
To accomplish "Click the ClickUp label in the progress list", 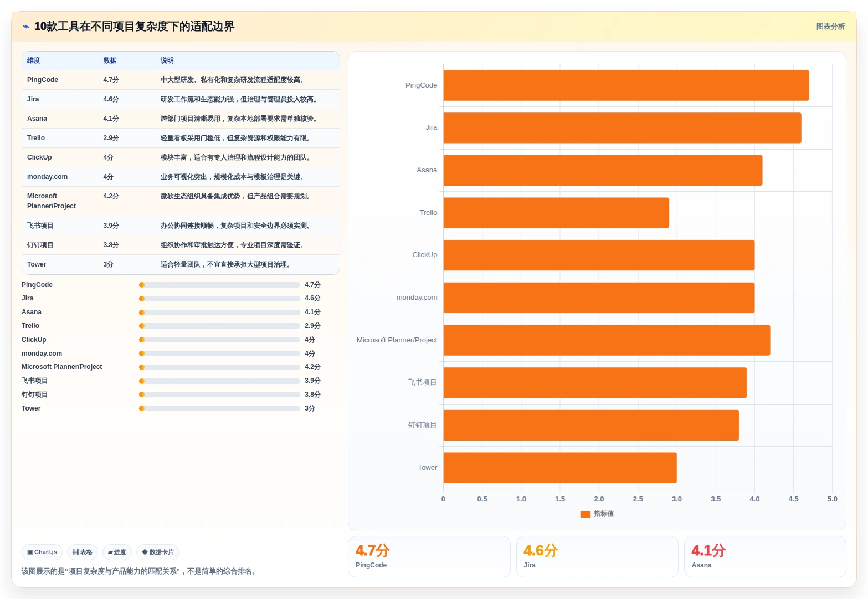I will tap(34, 340).
